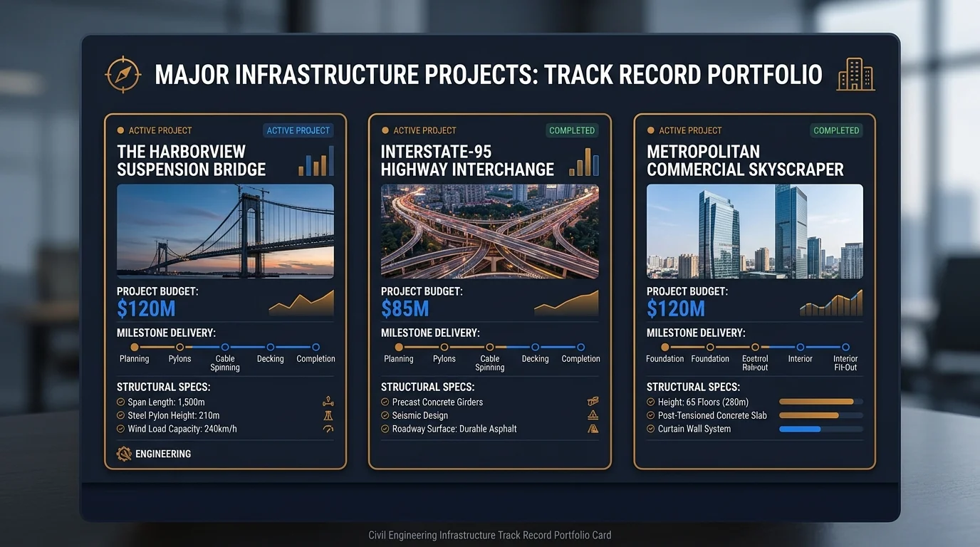This screenshot has height=547, width=980.
Task: Select Planning milestone node on Interstate-95 card
Action: [399, 347]
